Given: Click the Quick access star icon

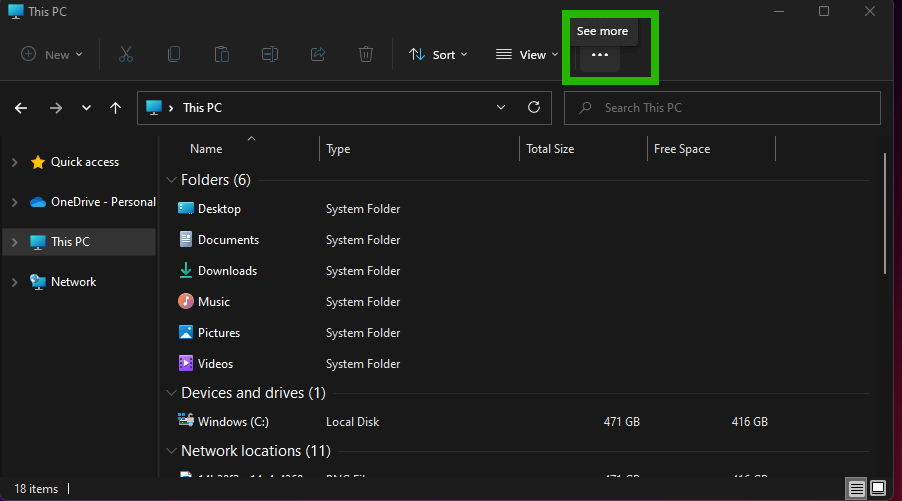Looking at the screenshot, I should point(38,162).
